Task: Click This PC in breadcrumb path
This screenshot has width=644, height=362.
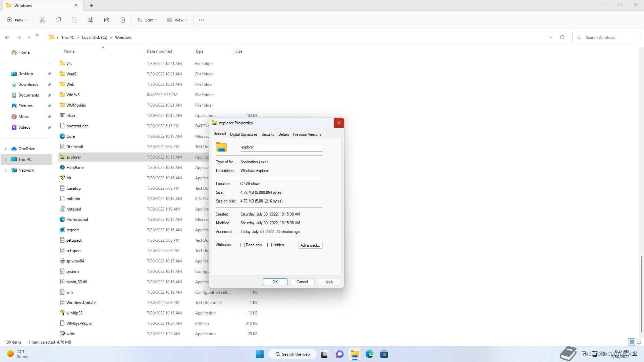Action: coord(68,38)
